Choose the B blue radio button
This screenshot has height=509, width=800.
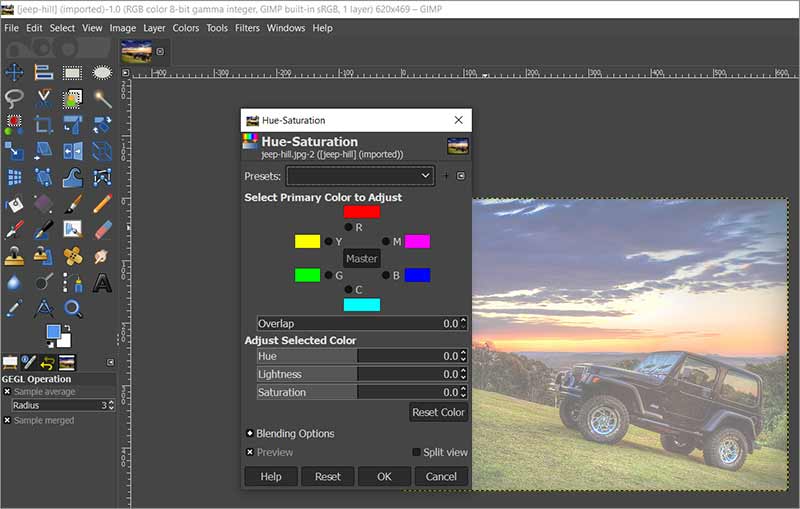[386, 275]
